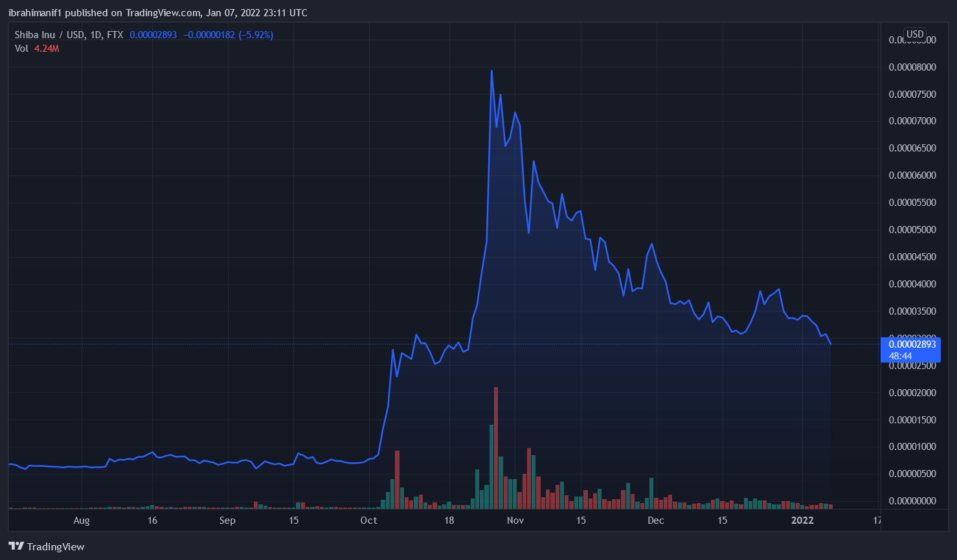Click the 4.24M volume value
957x560 pixels.
[x=47, y=49]
